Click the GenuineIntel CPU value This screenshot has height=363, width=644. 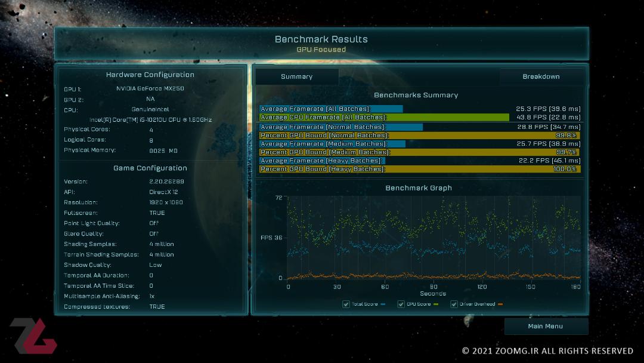tap(150, 109)
